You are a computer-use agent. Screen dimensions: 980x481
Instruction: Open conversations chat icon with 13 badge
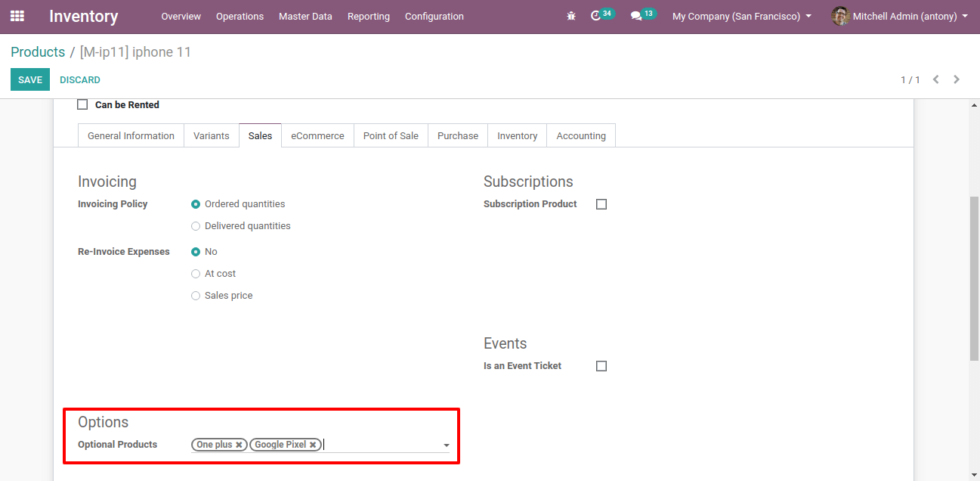[x=643, y=15]
